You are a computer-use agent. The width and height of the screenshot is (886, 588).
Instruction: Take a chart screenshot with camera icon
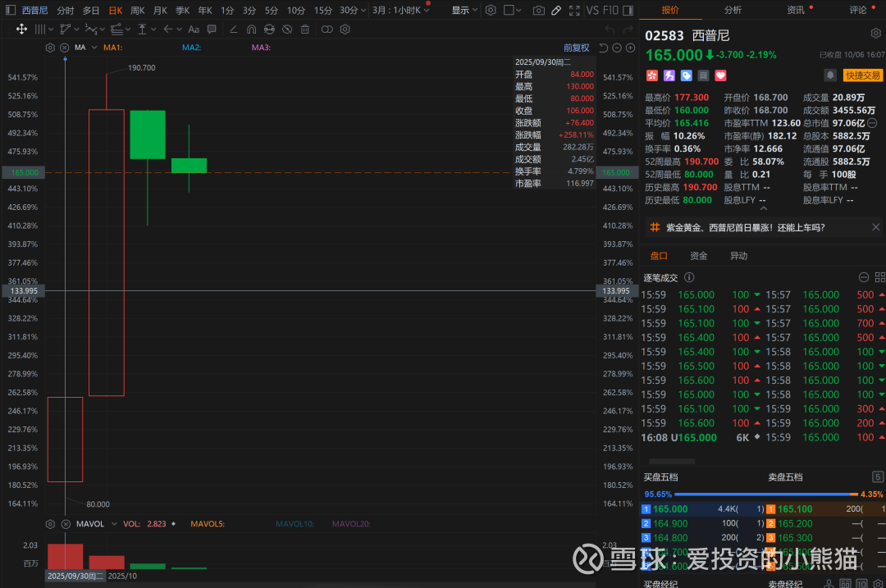[x=538, y=10]
